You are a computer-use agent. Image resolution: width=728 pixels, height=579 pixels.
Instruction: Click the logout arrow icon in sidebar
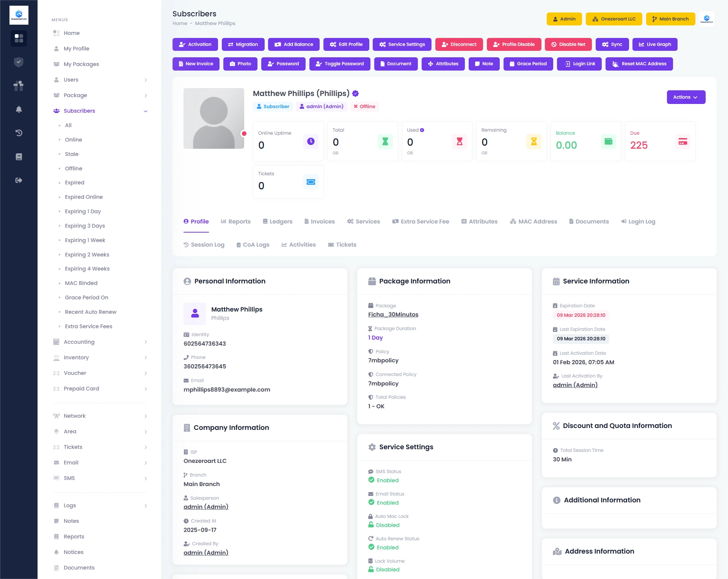[19, 180]
